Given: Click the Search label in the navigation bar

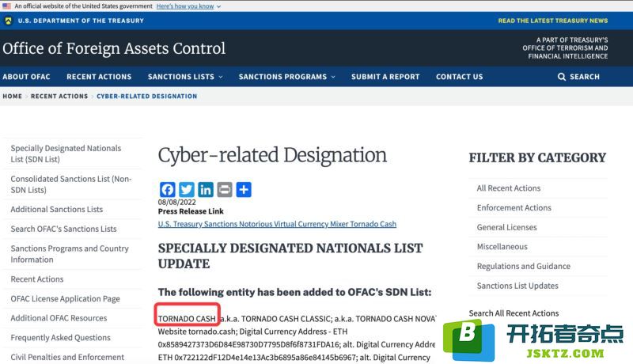Looking at the screenshot, I should coord(585,77).
